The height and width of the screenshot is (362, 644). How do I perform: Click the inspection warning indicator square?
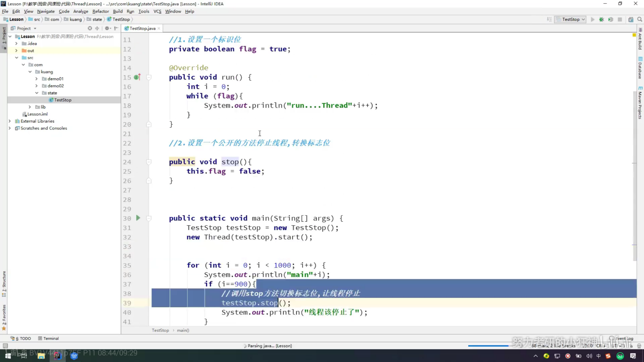[x=634, y=35]
